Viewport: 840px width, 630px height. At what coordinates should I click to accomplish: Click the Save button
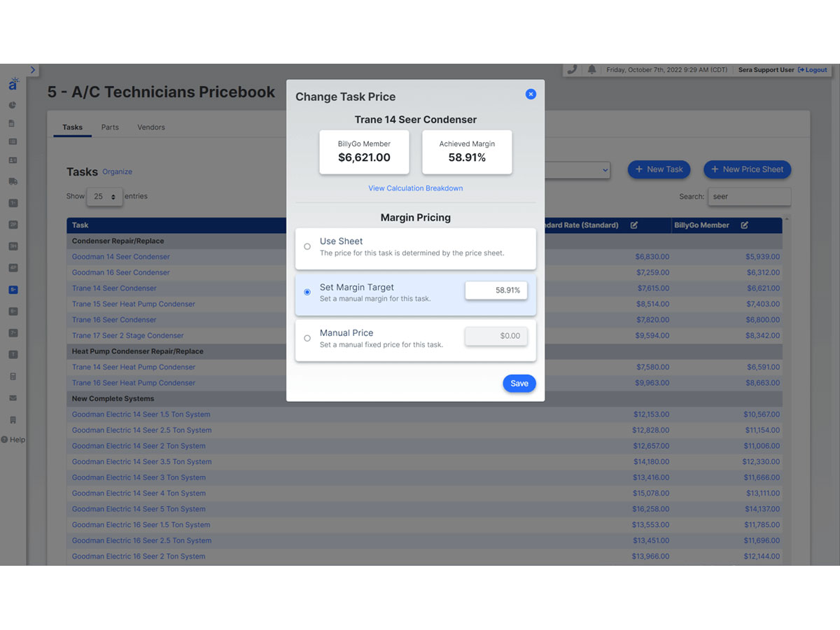click(519, 384)
